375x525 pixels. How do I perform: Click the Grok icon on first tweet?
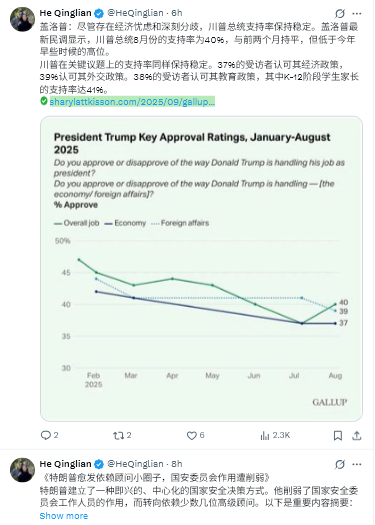[x=340, y=13]
